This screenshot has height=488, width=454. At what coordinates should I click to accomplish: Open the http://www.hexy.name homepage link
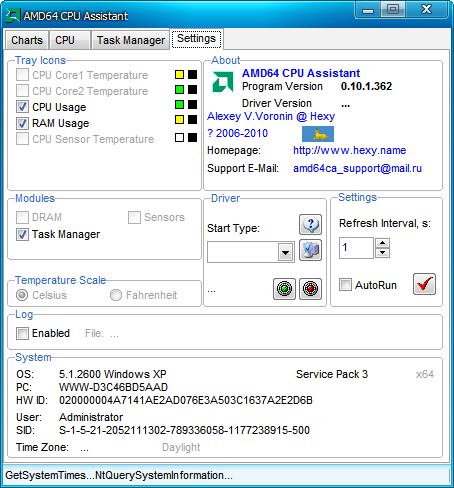(350, 150)
